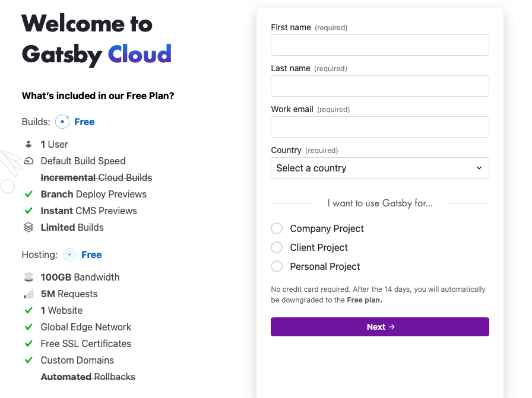Click the green checkmark beside Branch Deploy Previews
This screenshot has height=398, width=532.
coord(28,194)
